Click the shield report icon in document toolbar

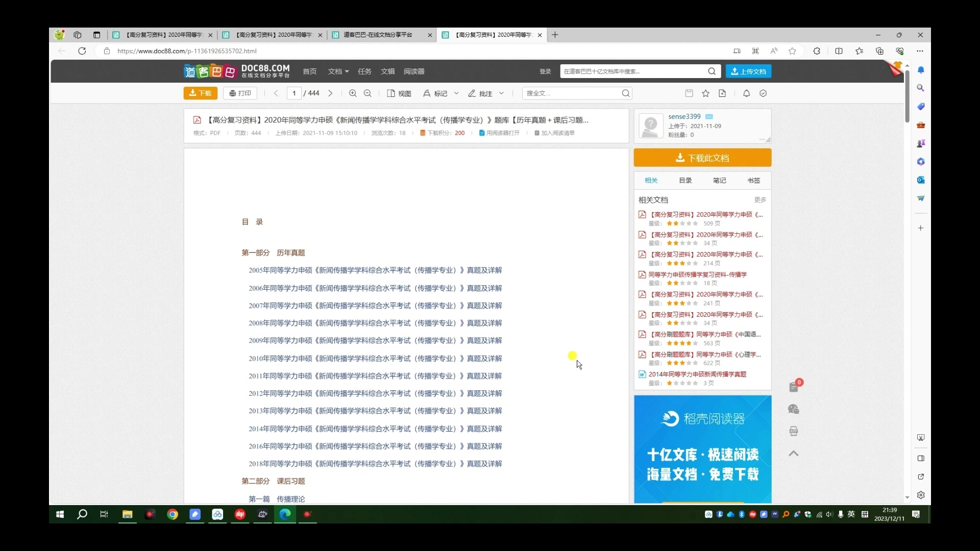click(763, 93)
